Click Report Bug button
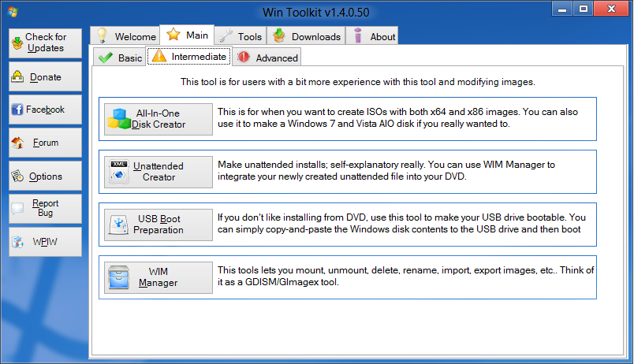634x364 pixels. point(45,209)
